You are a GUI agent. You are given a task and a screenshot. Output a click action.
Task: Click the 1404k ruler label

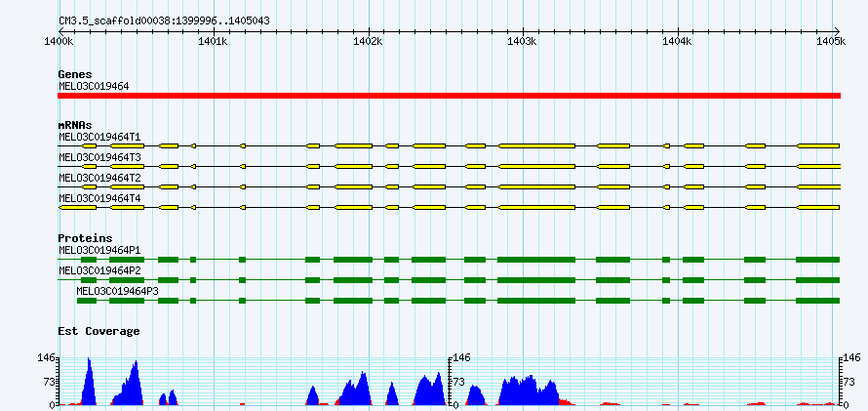(x=678, y=42)
